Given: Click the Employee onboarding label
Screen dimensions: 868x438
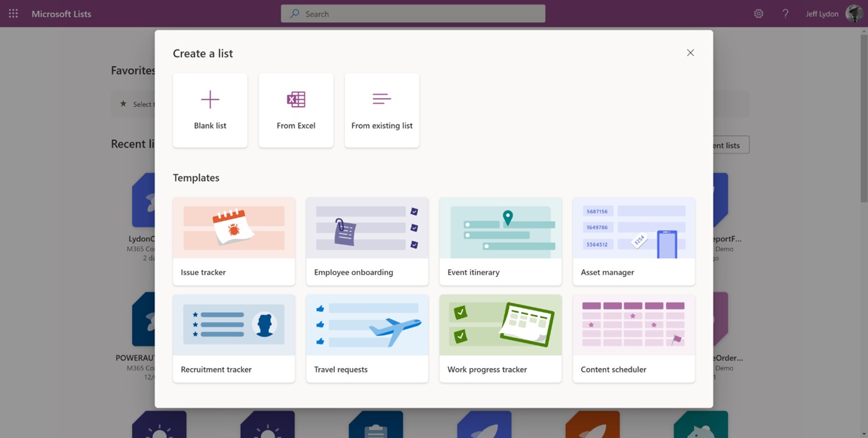Looking at the screenshot, I should point(354,272).
